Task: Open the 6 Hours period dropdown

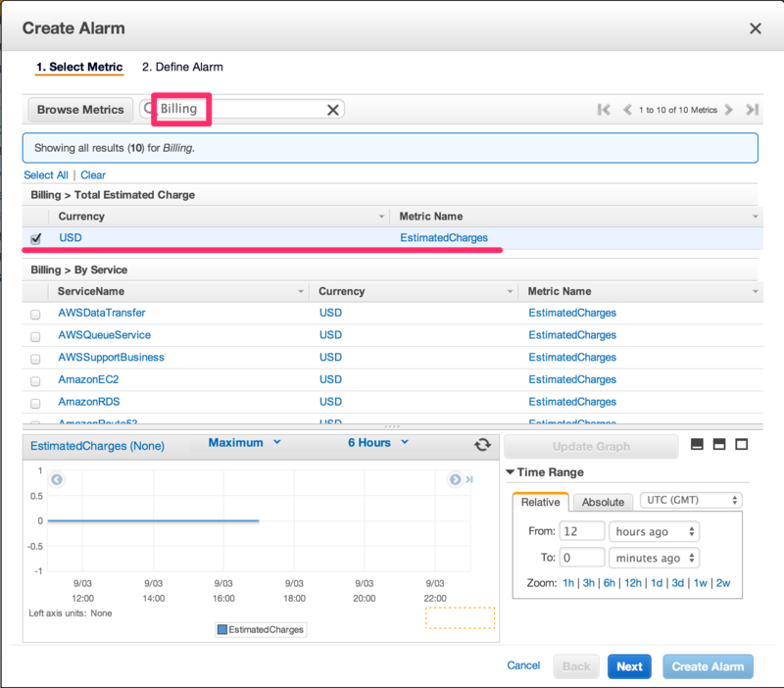Action: (x=378, y=443)
